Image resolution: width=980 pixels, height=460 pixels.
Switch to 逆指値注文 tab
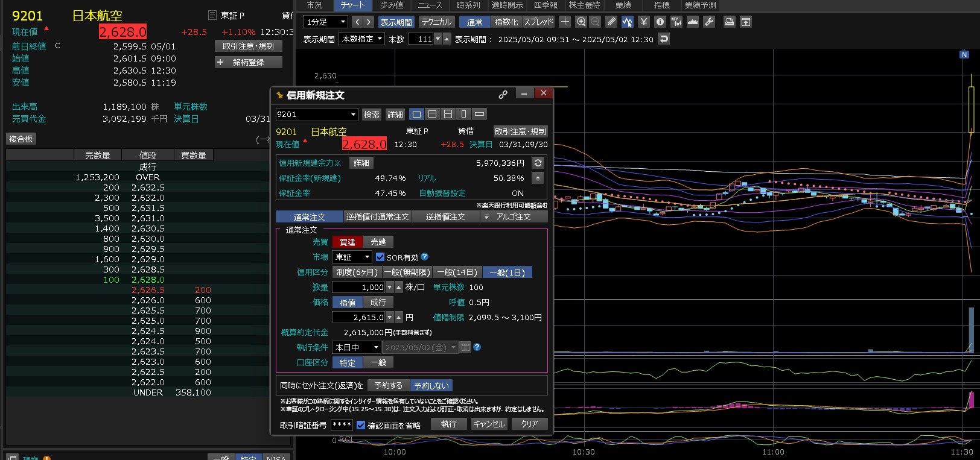coord(445,216)
